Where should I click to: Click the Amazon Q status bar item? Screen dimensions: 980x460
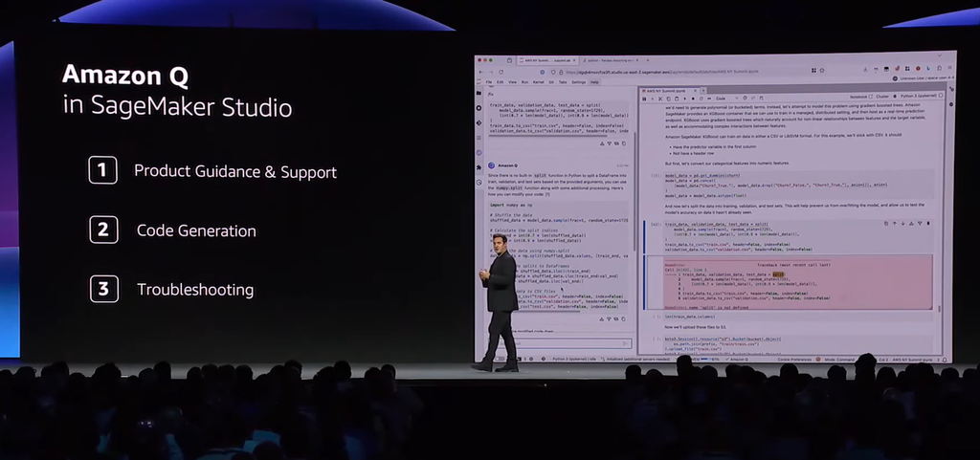pos(736,360)
